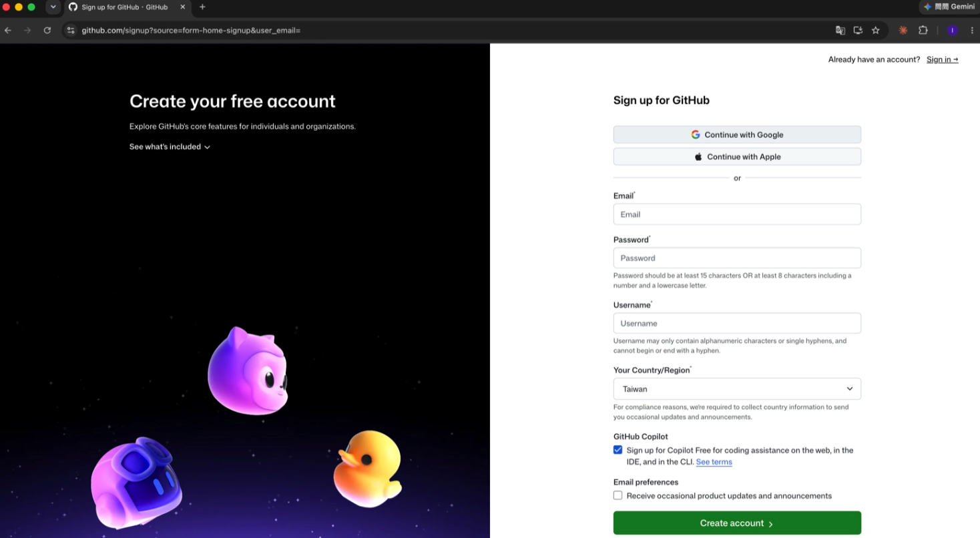
Task: Open the Sign in link
Action: pos(942,59)
